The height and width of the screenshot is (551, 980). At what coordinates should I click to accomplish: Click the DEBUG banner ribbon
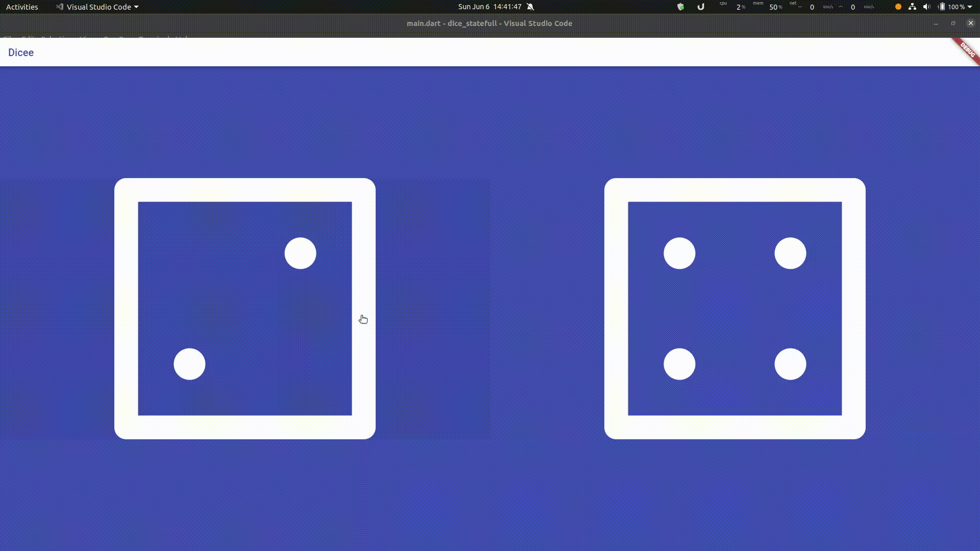pyautogui.click(x=967, y=51)
